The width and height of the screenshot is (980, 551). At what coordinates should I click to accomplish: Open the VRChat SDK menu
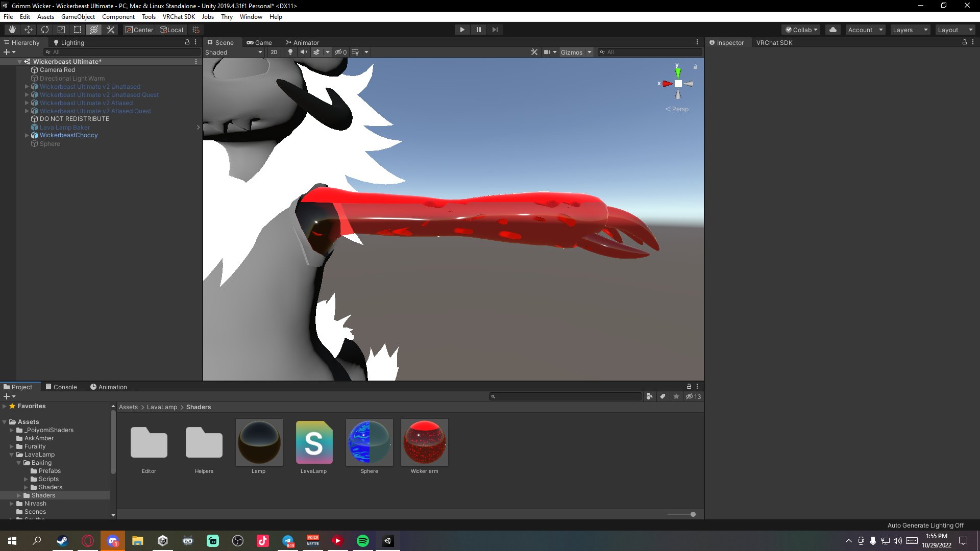pyautogui.click(x=179, y=17)
